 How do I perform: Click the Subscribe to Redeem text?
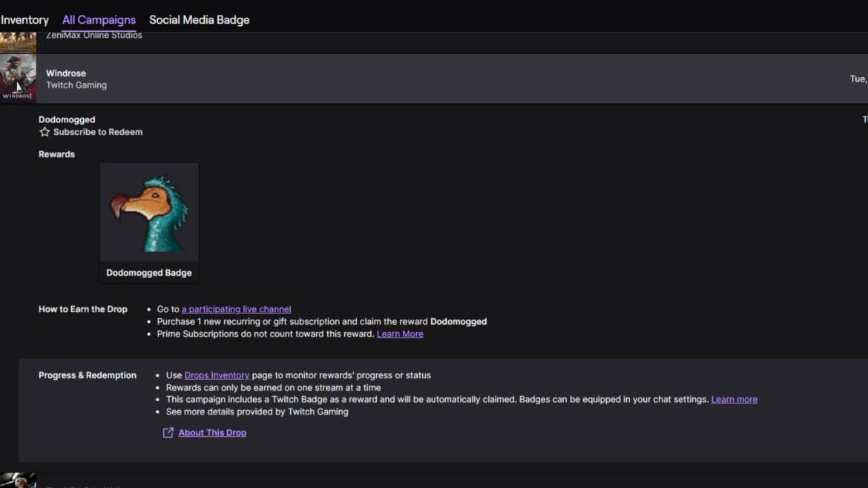(x=98, y=132)
